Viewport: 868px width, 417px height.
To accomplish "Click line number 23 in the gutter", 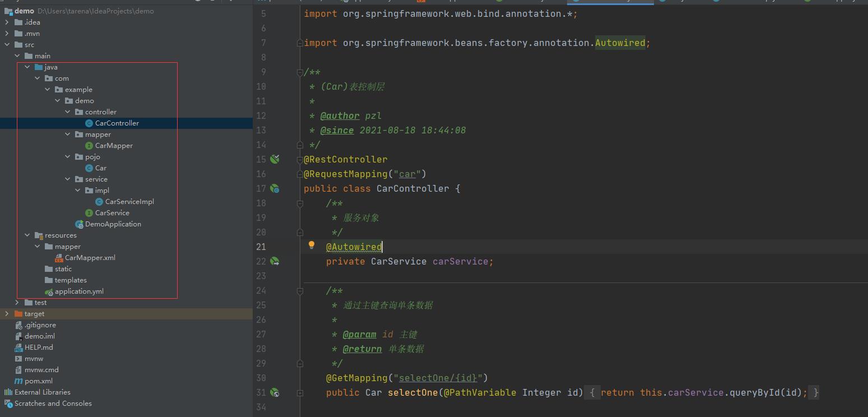I will click(x=261, y=276).
